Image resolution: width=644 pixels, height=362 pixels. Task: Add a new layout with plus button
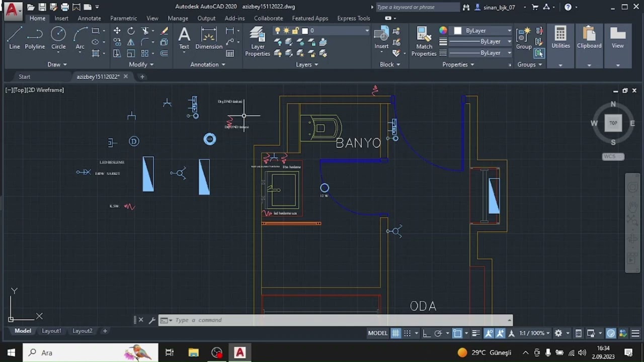[105, 331]
